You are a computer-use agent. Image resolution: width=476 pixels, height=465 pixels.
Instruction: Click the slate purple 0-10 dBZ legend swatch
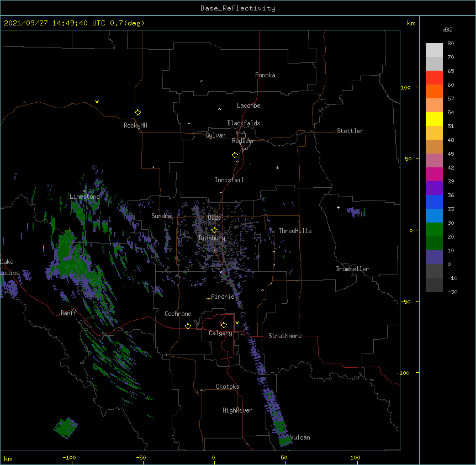coord(434,257)
